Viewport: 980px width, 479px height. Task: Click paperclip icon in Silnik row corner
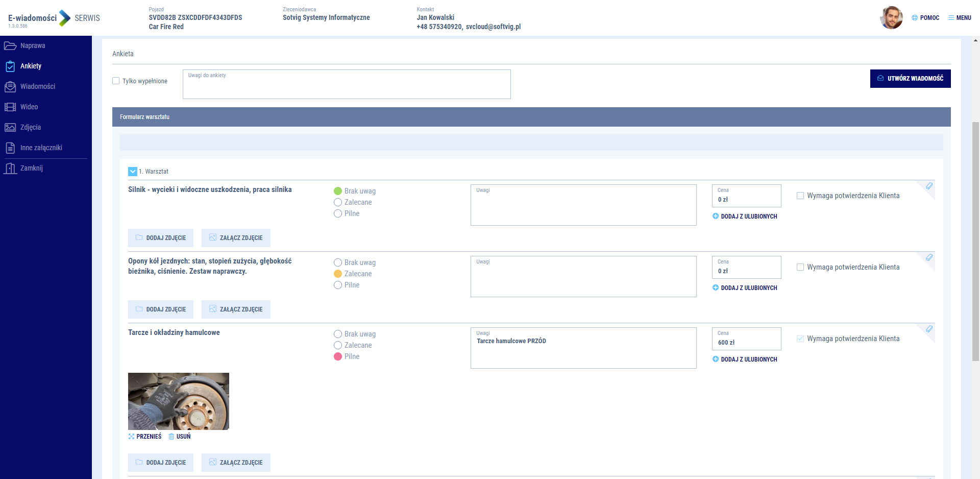(x=929, y=186)
